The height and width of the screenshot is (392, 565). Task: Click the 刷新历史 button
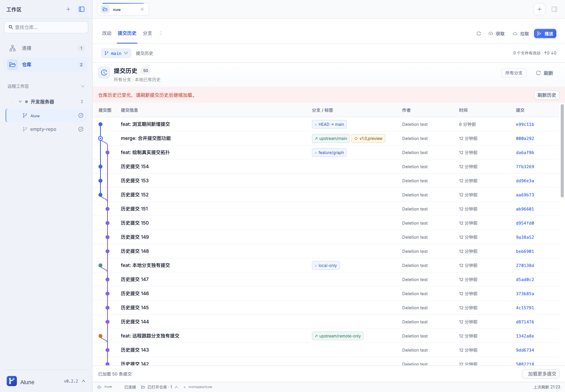tap(547, 95)
